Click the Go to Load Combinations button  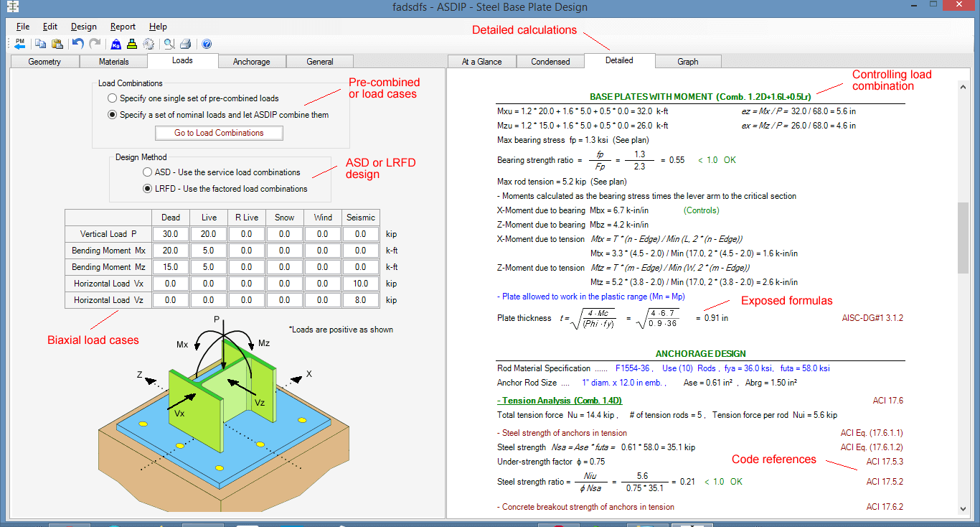(x=219, y=133)
